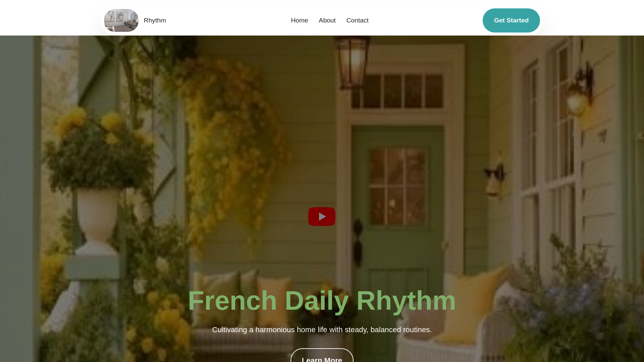Click the Get Started button
This screenshot has height=362, width=644.
click(x=511, y=20)
